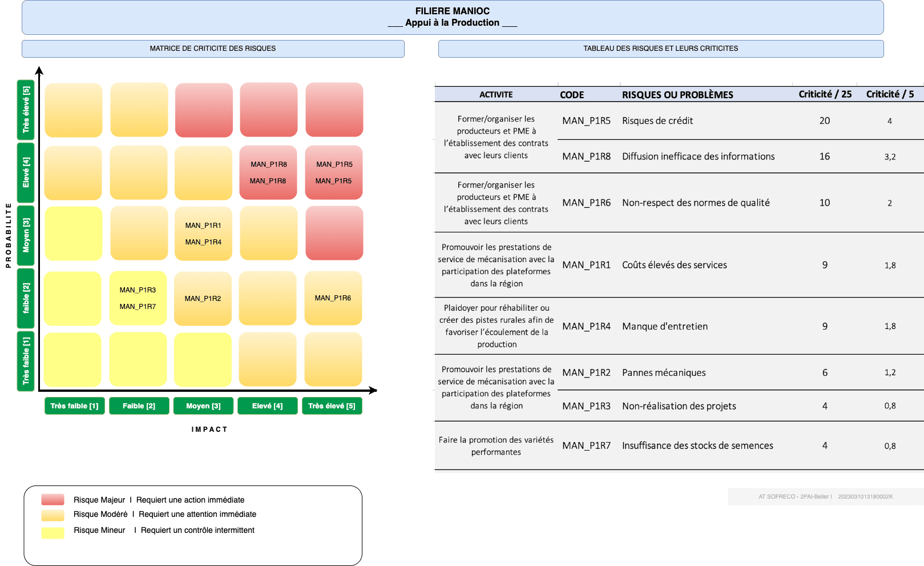Click the red Risque Majeur legend swatch
924x566 pixels.
pos(53,500)
